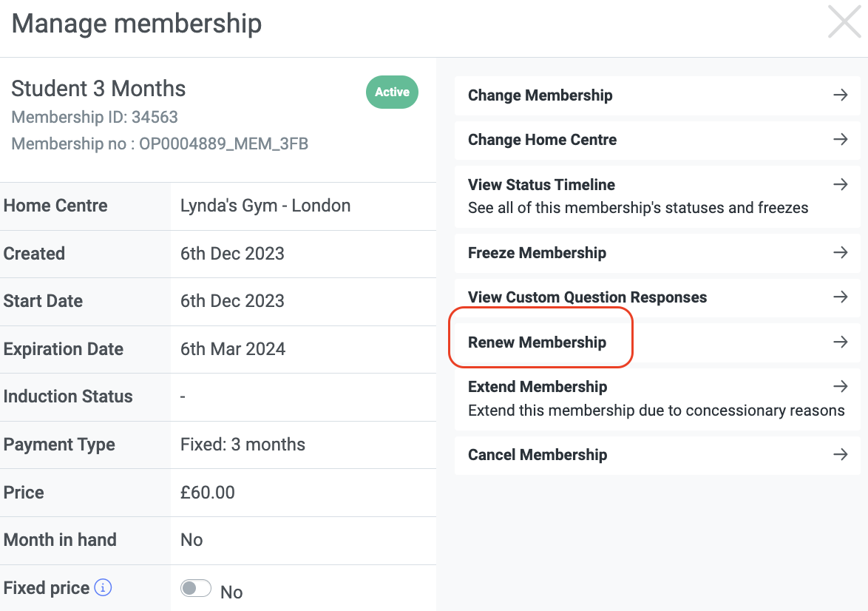Click the arrow next to View Status Timeline
Viewport: 868px width, 611px height.
click(841, 184)
